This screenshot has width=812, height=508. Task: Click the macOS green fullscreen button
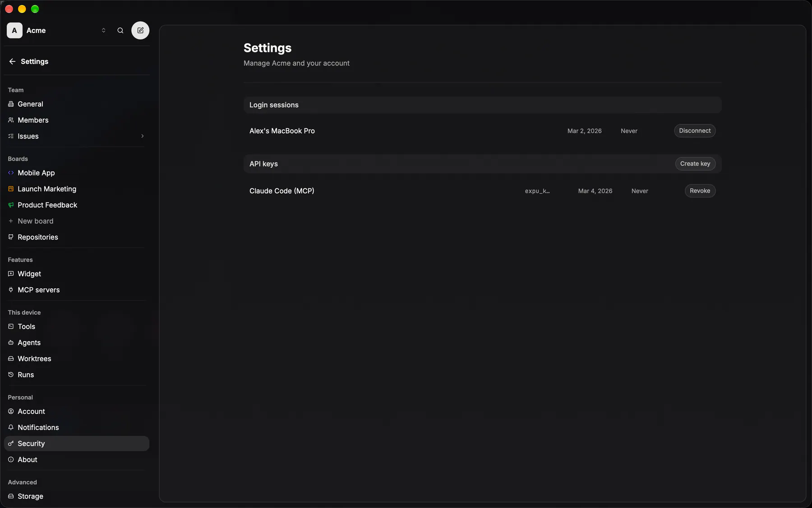tap(35, 9)
